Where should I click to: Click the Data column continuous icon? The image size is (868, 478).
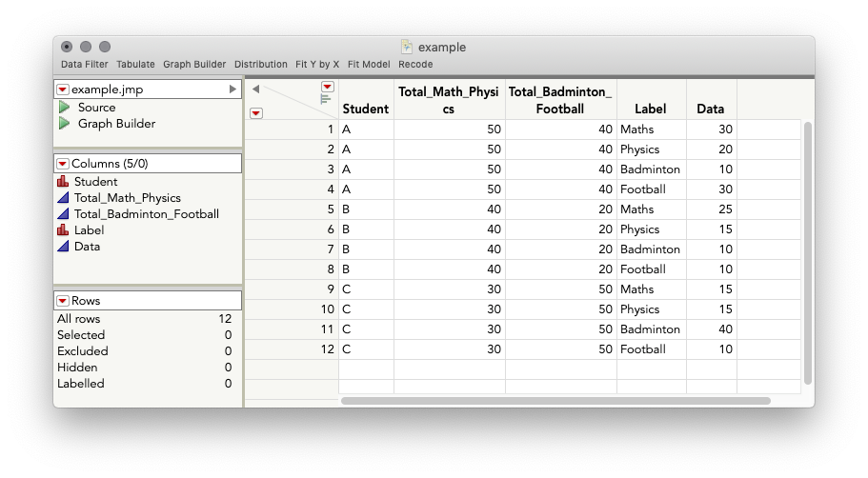64,247
